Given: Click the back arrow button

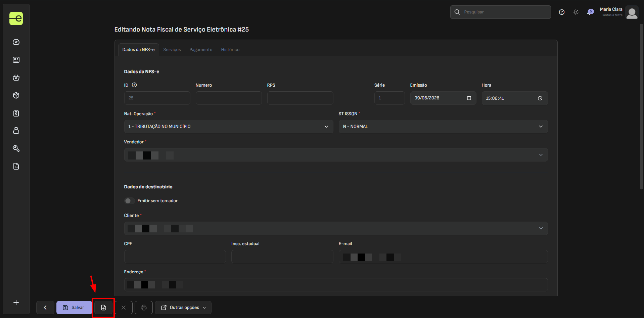Looking at the screenshot, I should (45, 308).
